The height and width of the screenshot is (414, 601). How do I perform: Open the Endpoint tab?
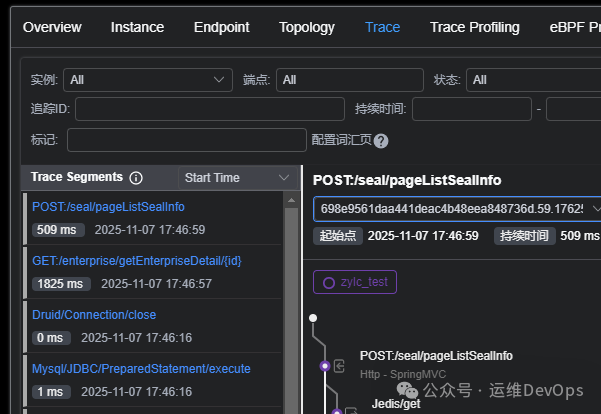pyautogui.click(x=222, y=27)
